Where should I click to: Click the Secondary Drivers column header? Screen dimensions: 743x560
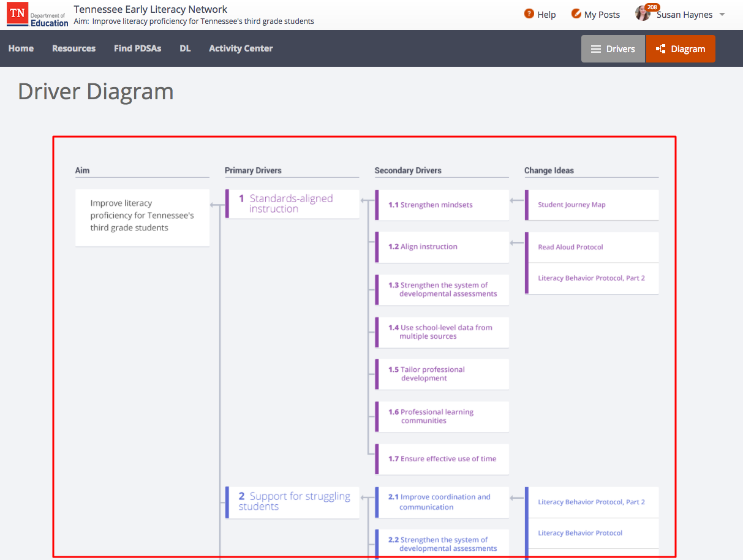tap(408, 170)
